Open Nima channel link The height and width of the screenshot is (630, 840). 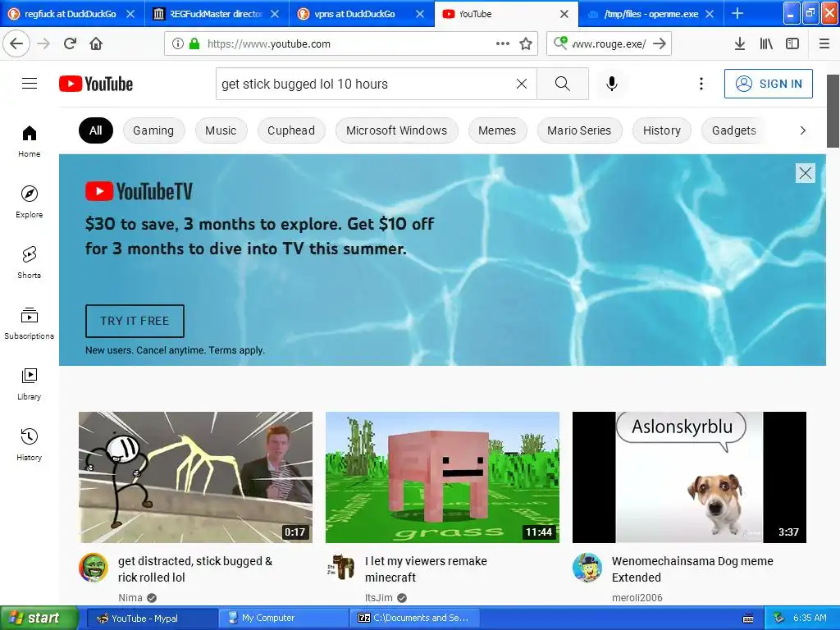point(130,597)
